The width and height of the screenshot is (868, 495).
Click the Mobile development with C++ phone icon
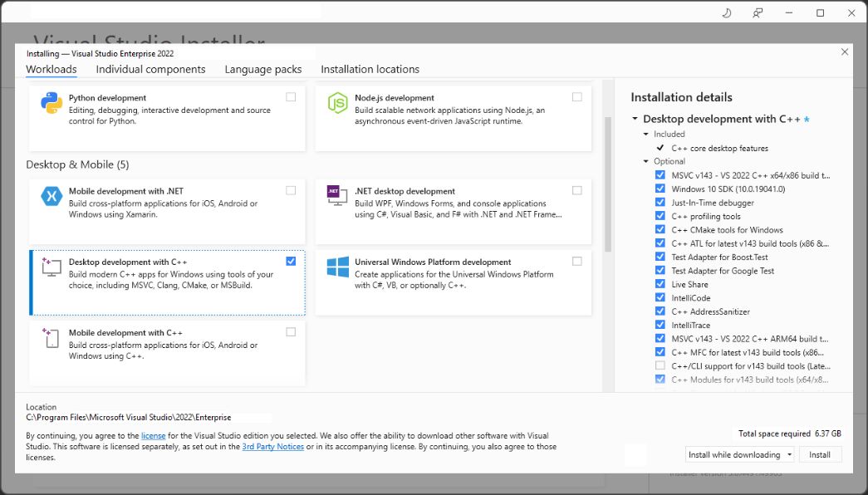pyautogui.click(x=51, y=337)
